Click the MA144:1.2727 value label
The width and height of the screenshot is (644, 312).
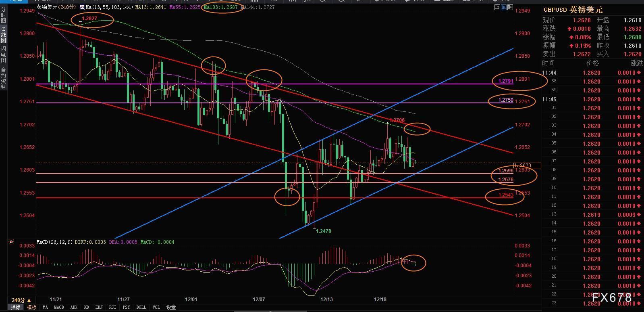[258, 7]
